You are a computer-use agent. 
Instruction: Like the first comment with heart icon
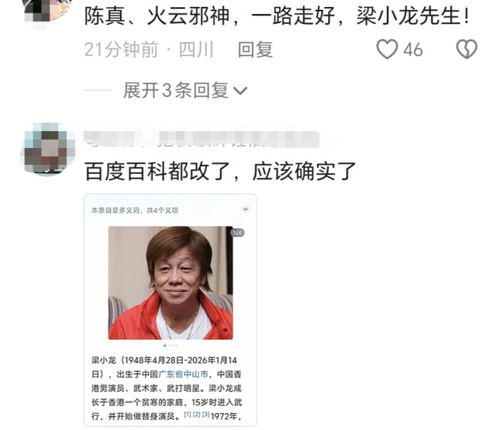(387, 50)
